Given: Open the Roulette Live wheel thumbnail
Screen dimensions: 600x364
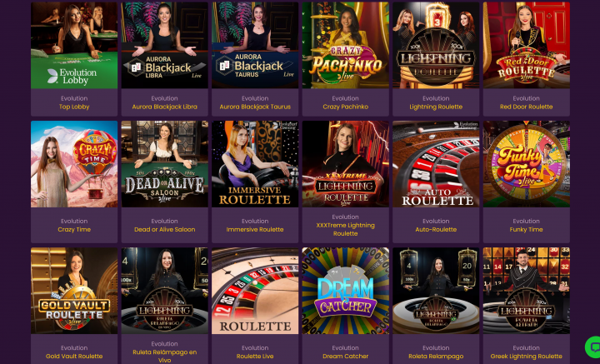Looking at the screenshot, I should [x=255, y=291].
